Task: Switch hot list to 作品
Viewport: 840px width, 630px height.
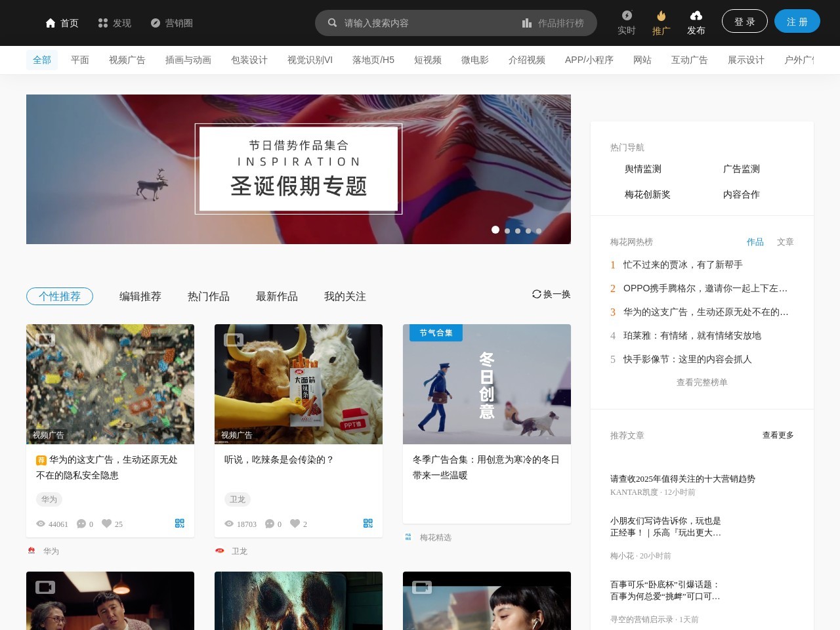Action: [x=755, y=242]
